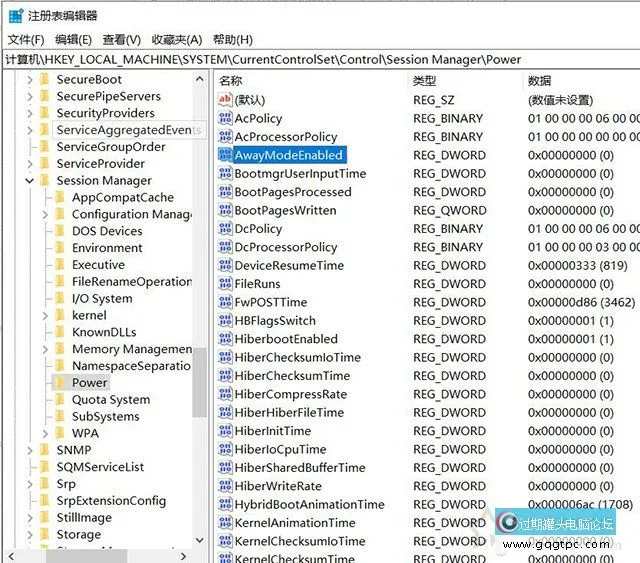Click the registry path address bar
Screen dimensions: 640x563
click(321, 60)
